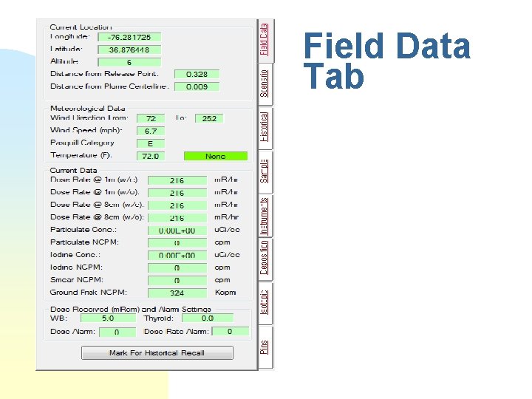The height and width of the screenshot is (399, 532).
Task: Click the Smear NCPM value field
Action: 177,281
